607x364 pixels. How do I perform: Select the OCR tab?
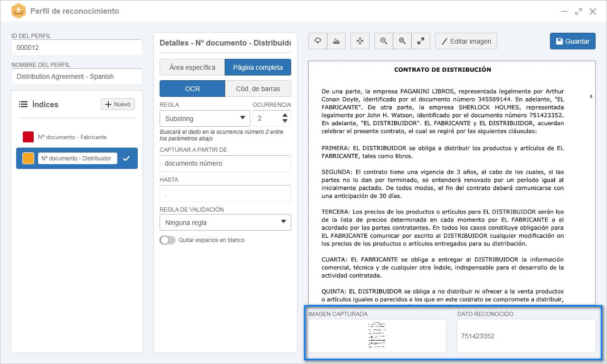pyautogui.click(x=192, y=89)
